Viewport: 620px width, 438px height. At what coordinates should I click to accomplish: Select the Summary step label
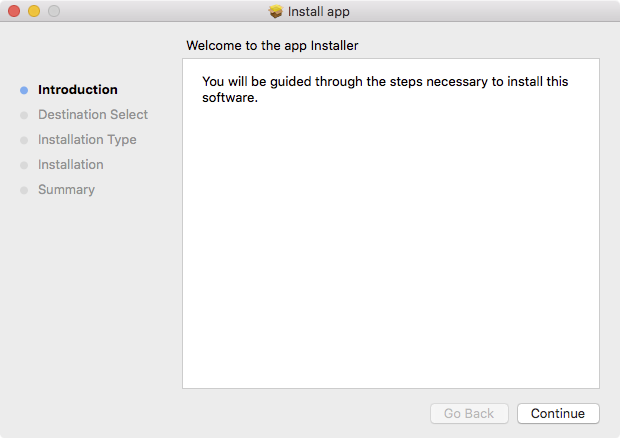pos(66,190)
